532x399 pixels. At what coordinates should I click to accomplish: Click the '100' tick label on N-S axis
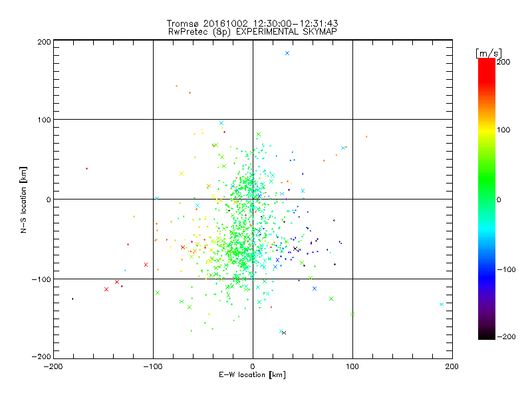[44, 120]
